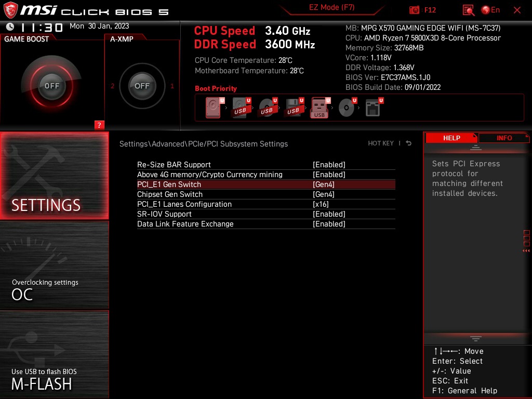Open the BIOS search magnifier icon
532x399 pixels.
coord(468,10)
